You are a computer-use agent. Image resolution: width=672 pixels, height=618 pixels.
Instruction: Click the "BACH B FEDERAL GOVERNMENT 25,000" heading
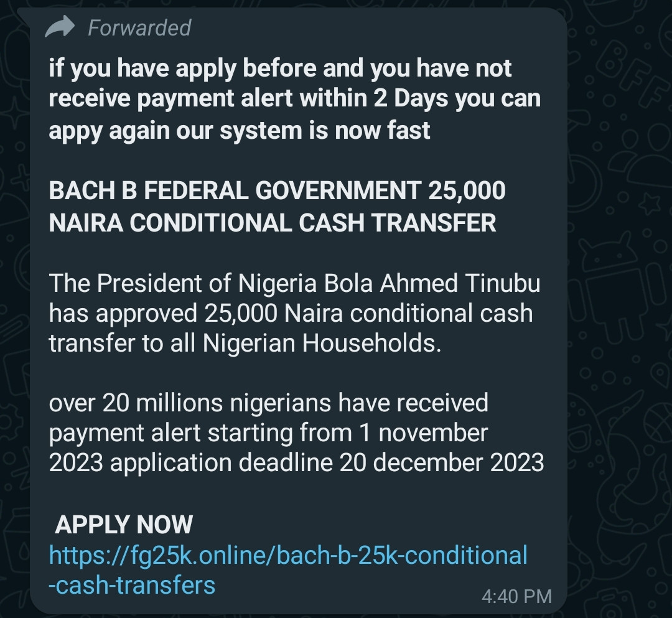[277, 190]
